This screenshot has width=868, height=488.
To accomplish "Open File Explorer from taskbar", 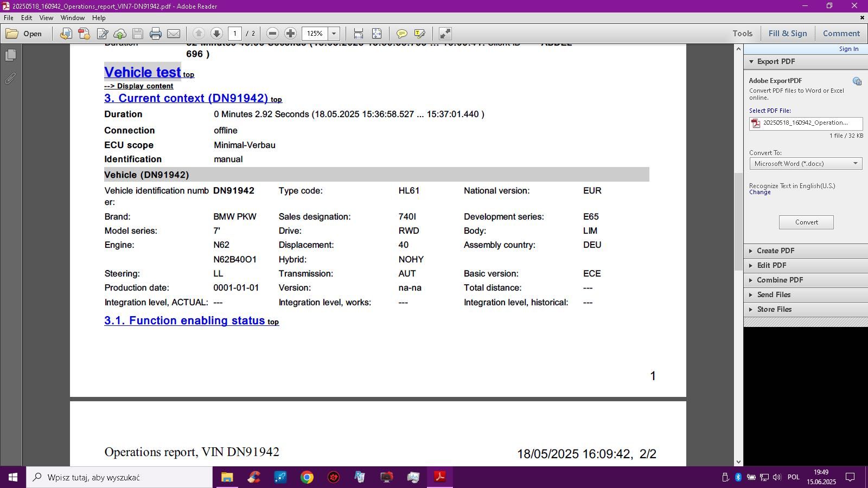I will (x=227, y=477).
